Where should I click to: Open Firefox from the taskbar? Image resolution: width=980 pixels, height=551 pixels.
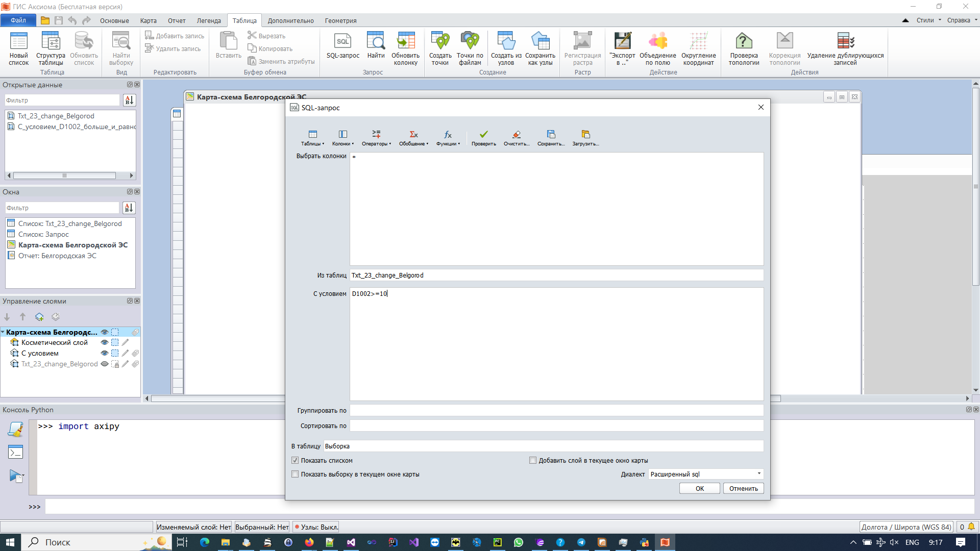point(309,542)
